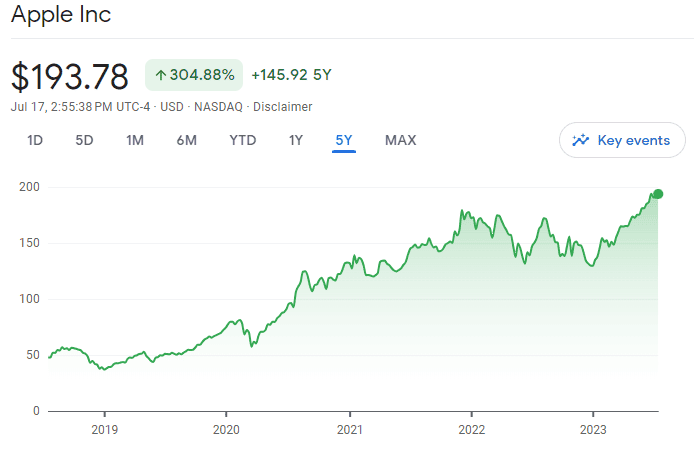Click the 2023 x-axis label

pyautogui.click(x=594, y=431)
